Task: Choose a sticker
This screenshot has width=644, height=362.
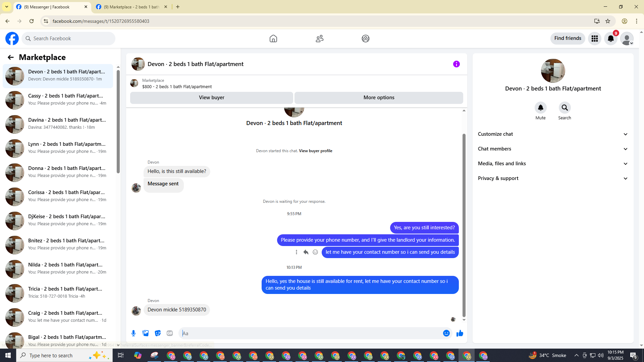Action: click(158, 333)
